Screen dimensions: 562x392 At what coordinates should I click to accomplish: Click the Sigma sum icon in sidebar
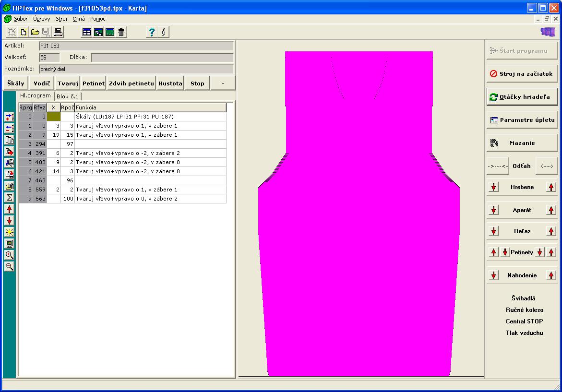[x=9, y=197]
